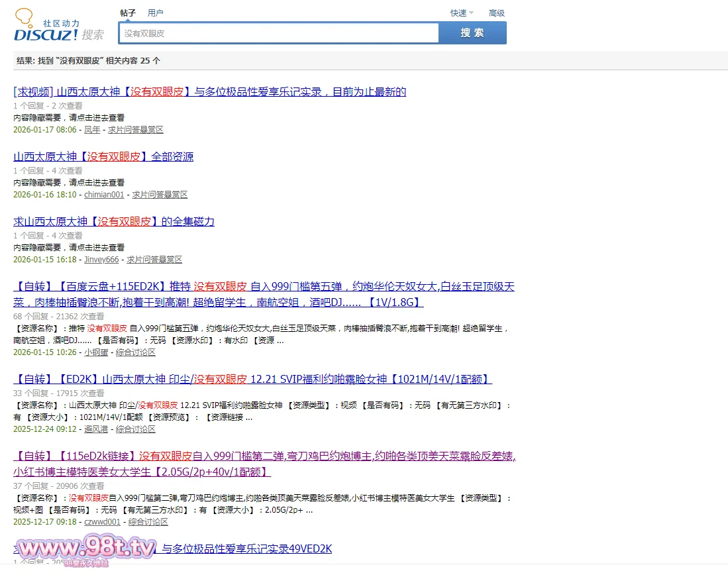728x573 pixels.
Task: Open the post title ending with 全集磁力
Action: [x=114, y=221]
